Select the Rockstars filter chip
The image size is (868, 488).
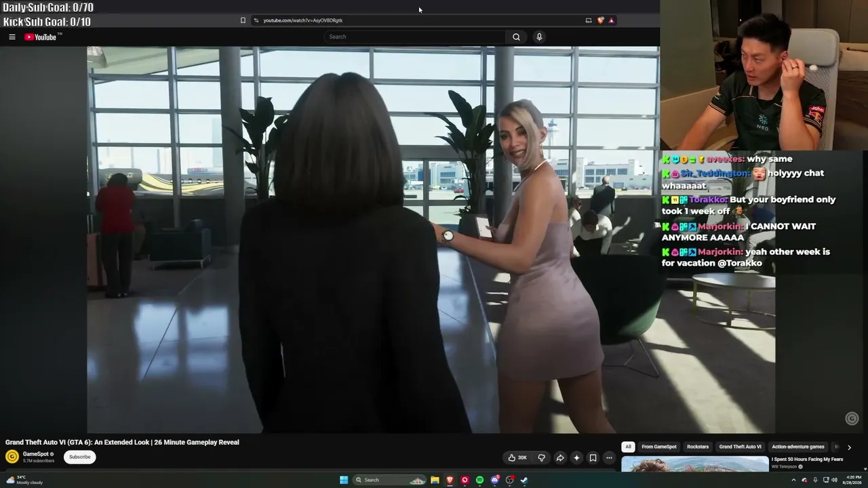pos(698,447)
